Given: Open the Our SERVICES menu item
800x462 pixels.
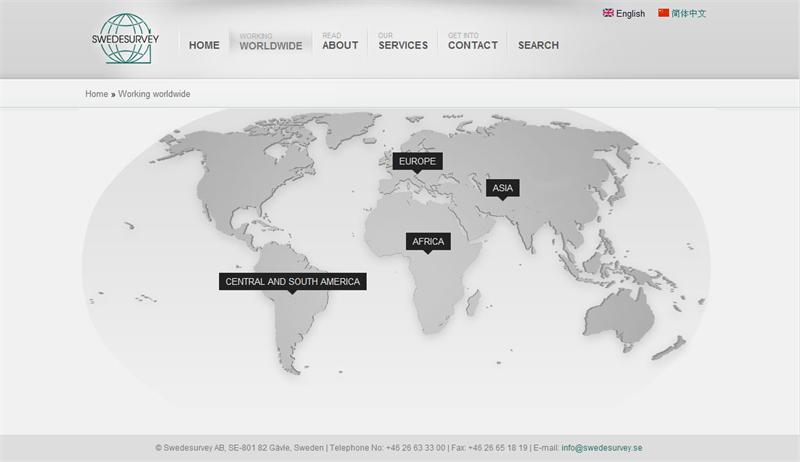Looking at the screenshot, I should [x=403, y=42].
